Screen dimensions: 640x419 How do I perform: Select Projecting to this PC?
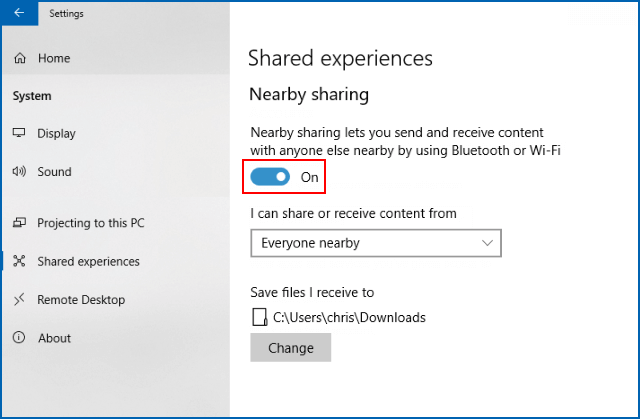click(90, 223)
